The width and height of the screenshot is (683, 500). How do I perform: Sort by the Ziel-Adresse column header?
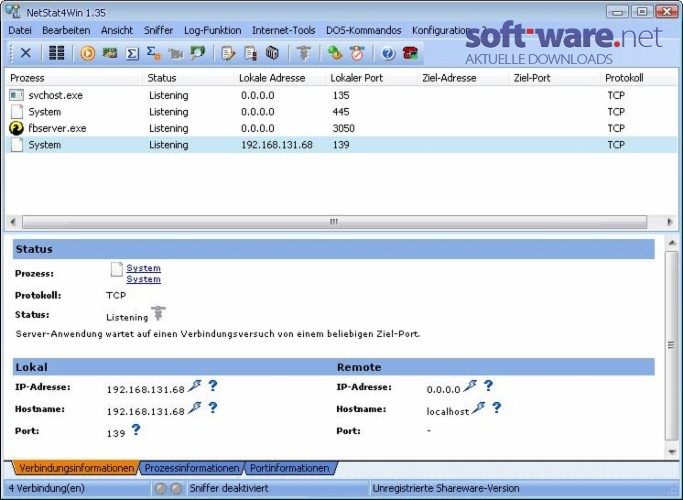click(x=463, y=78)
